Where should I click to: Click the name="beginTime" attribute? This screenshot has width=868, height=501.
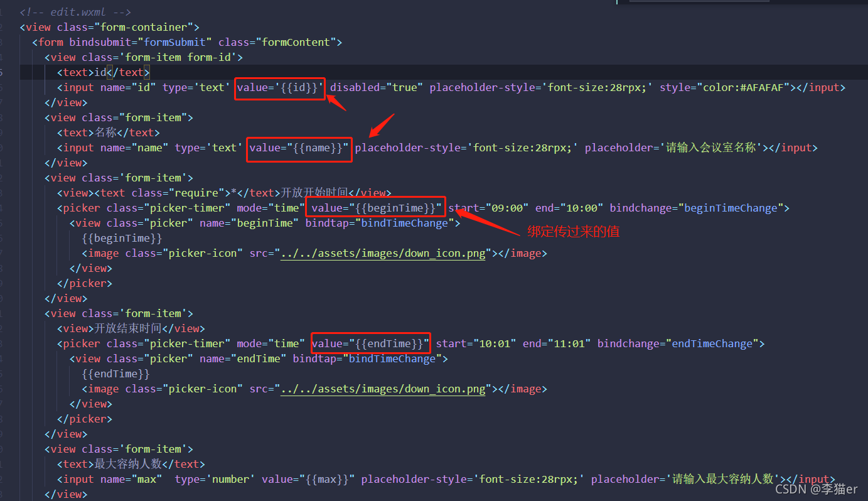coord(249,223)
